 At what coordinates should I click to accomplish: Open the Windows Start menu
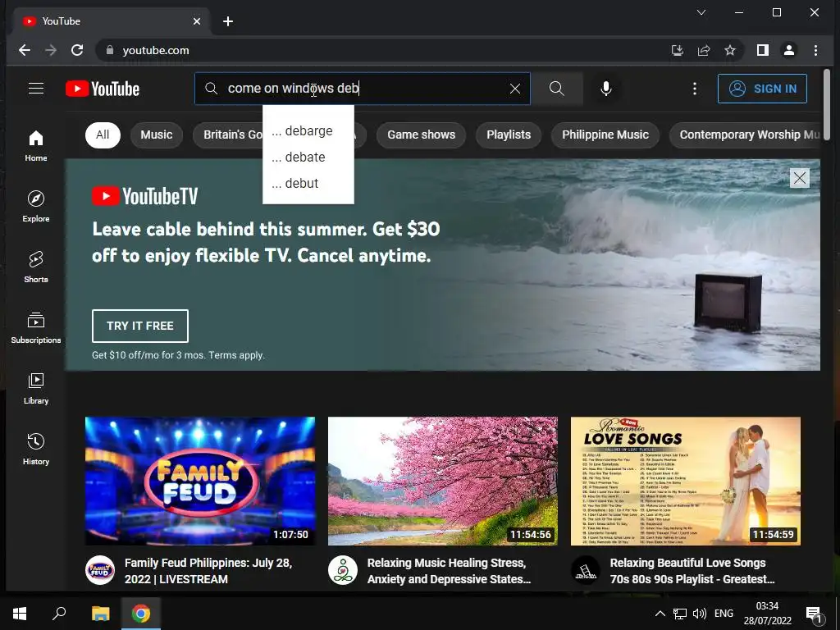tap(20, 614)
